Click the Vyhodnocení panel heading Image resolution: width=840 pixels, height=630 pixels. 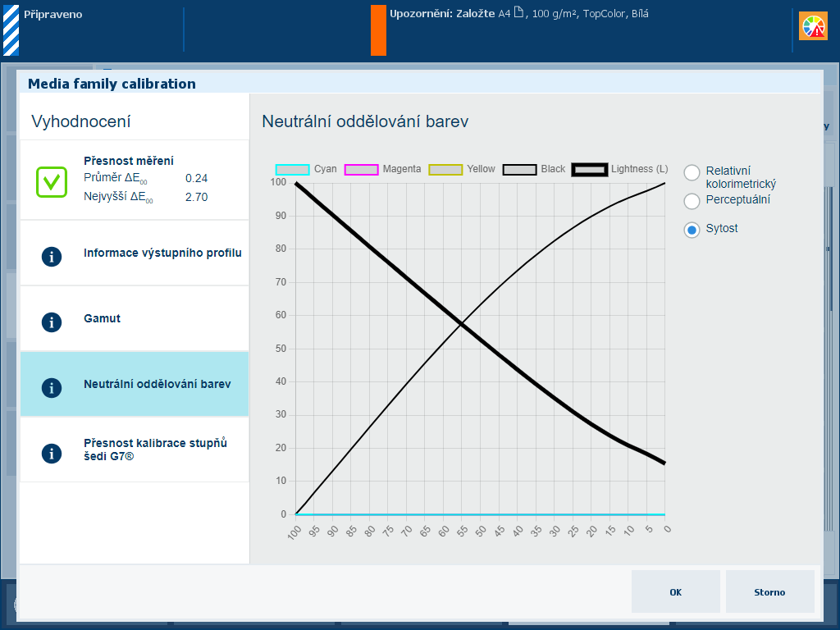pos(81,121)
